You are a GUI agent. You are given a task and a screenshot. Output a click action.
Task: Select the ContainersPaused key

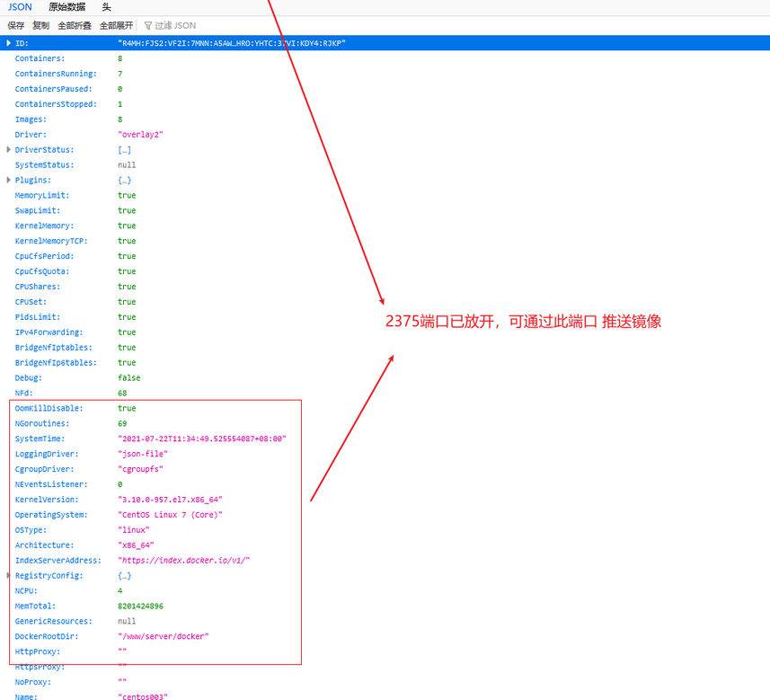click(54, 89)
